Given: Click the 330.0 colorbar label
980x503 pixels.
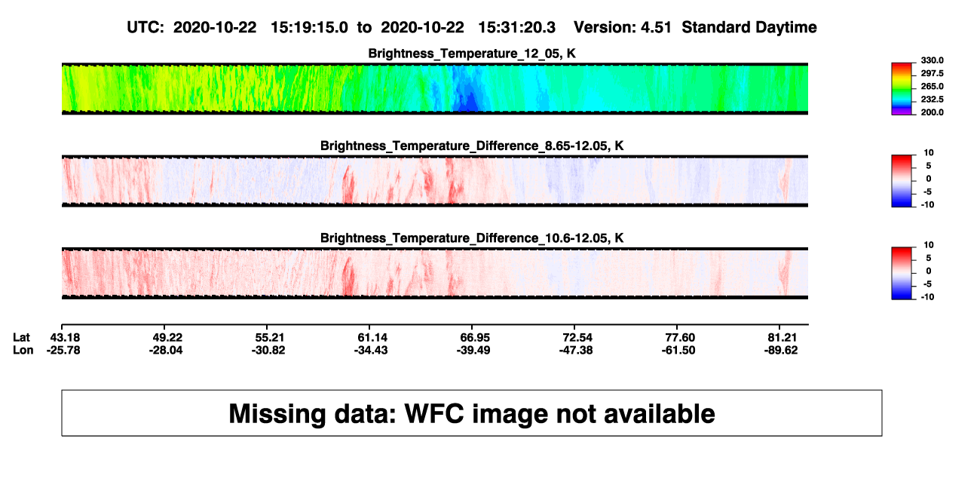Looking at the screenshot, I should (x=933, y=60).
